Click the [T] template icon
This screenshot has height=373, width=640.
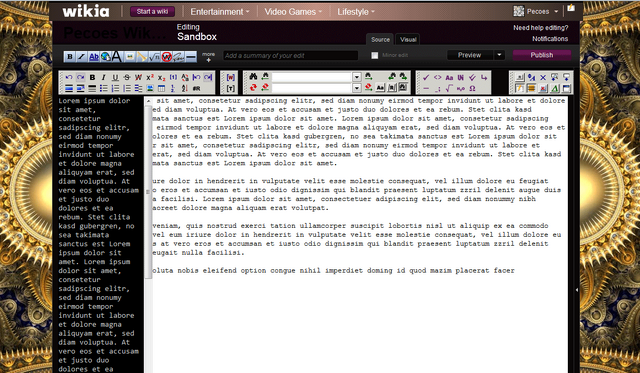point(231,88)
